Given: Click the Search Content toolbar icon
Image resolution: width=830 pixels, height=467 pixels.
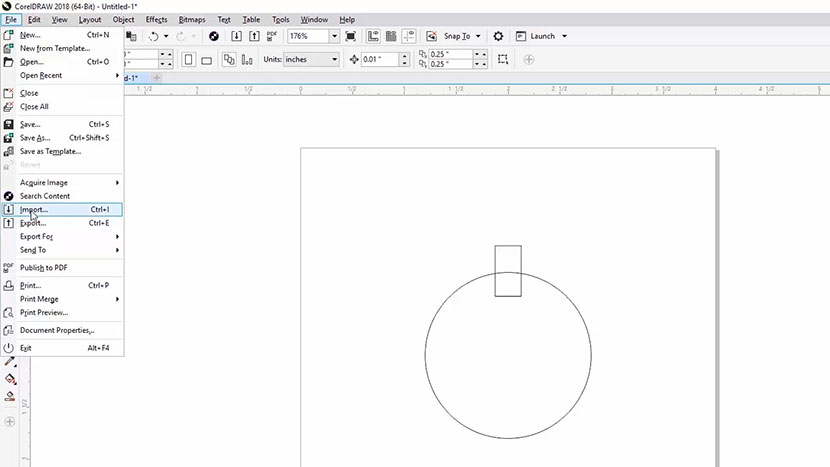Looking at the screenshot, I should tap(214, 36).
